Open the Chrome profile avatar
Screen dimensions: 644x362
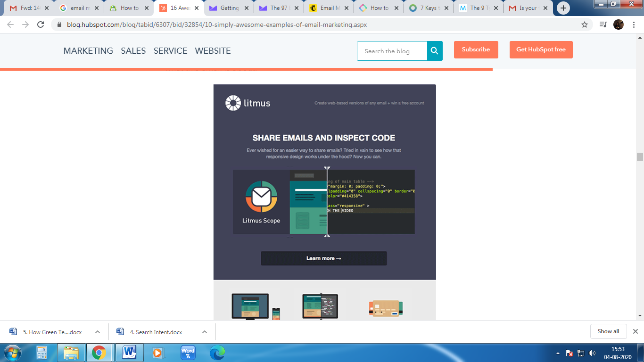click(x=619, y=25)
